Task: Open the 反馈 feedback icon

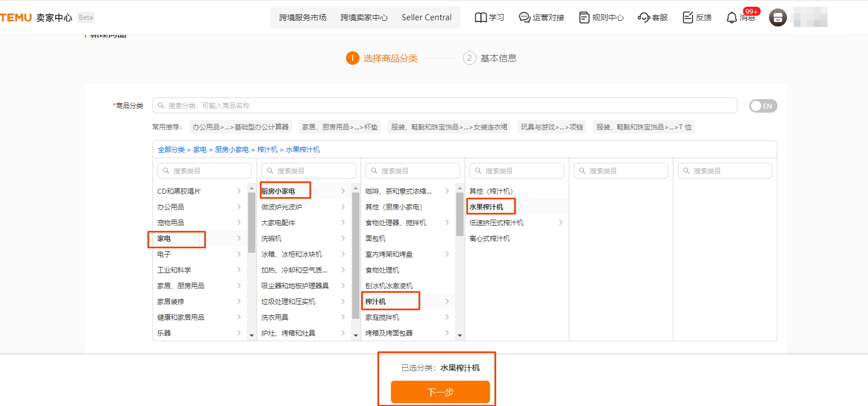Action: point(687,17)
